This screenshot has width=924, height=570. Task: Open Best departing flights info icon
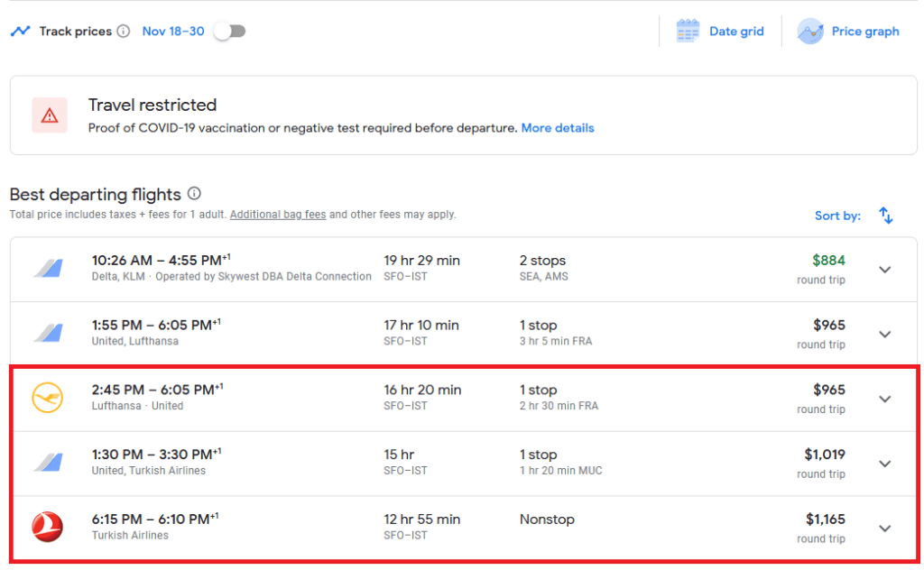click(x=194, y=194)
